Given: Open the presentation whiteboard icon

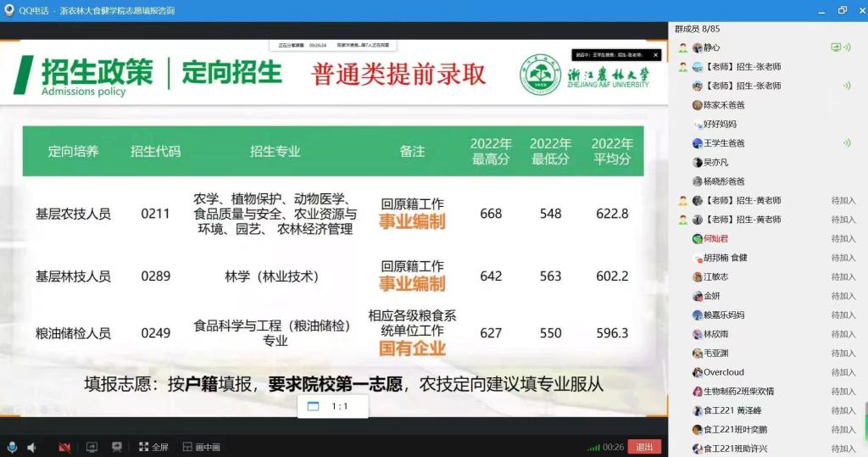Looking at the screenshot, I should pyautogui.click(x=117, y=447).
